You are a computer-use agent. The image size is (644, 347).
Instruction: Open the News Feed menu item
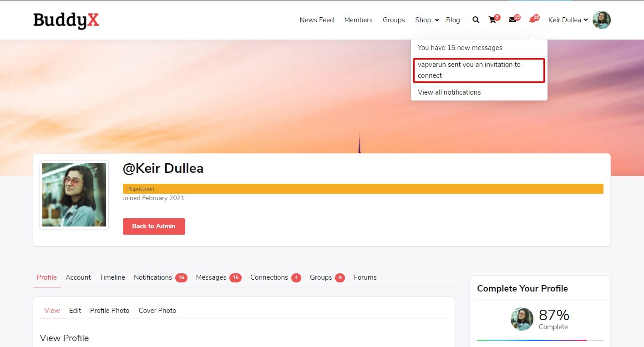[317, 20]
